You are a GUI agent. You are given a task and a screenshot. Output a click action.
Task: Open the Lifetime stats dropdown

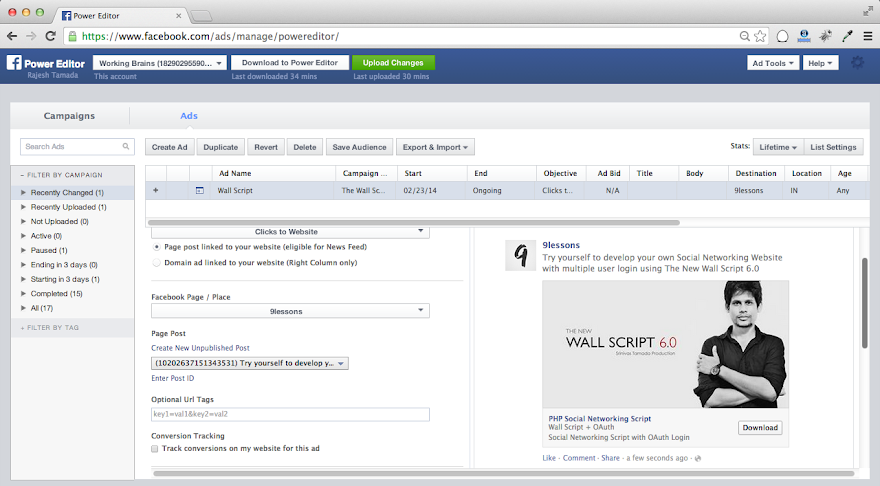[778, 147]
